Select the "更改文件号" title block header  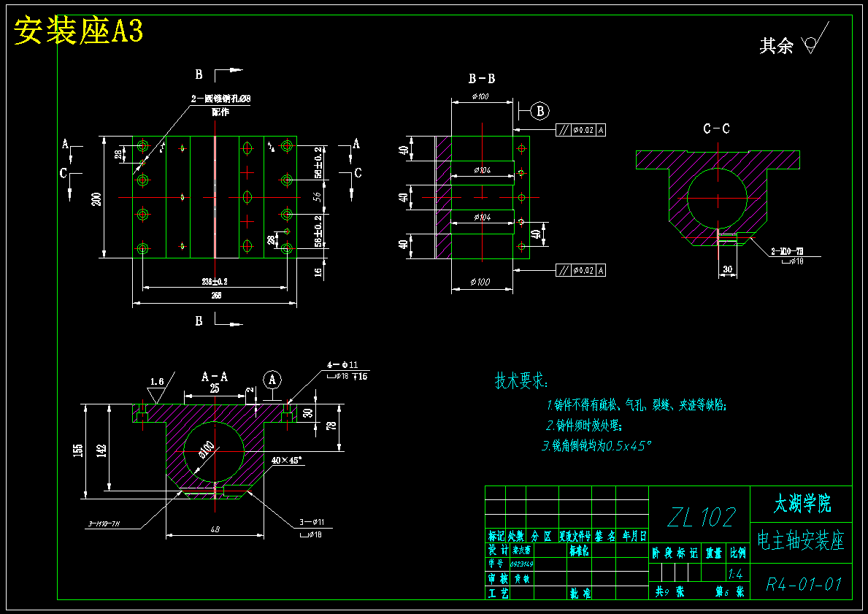[575, 536]
